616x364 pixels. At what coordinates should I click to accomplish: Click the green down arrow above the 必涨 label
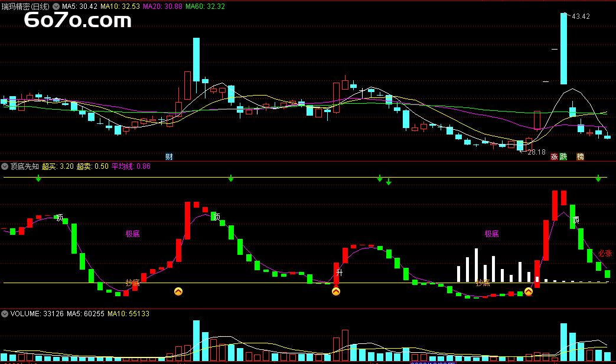point(598,179)
